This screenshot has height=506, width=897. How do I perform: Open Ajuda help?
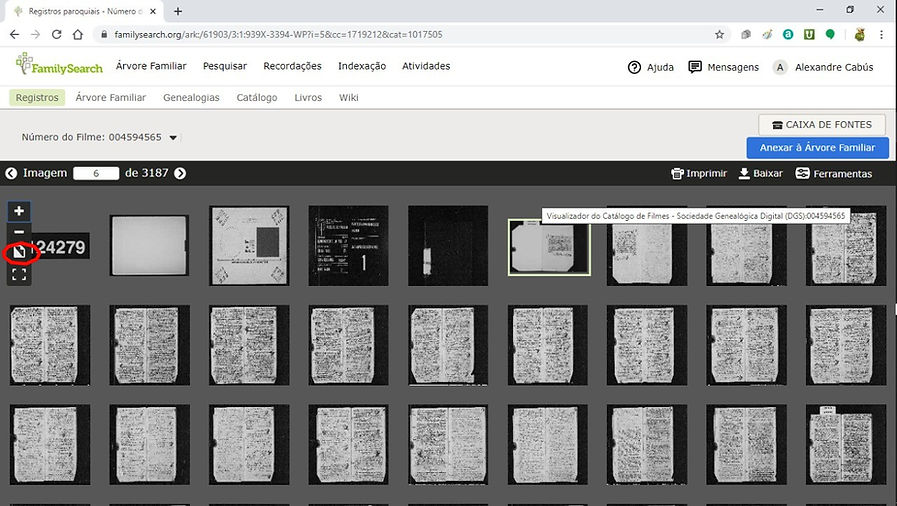[651, 67]
